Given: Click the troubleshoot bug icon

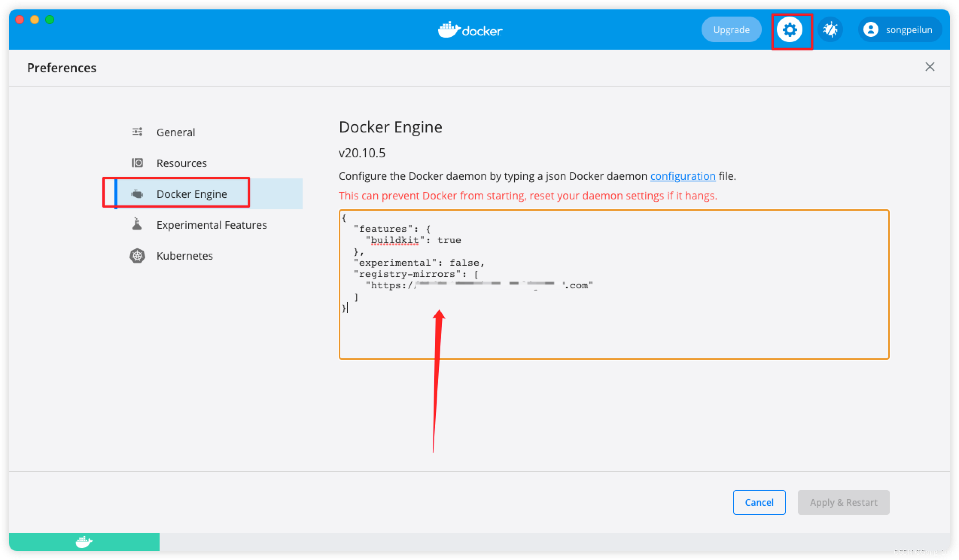Looking at the screenshot, I should pos(830,30).
